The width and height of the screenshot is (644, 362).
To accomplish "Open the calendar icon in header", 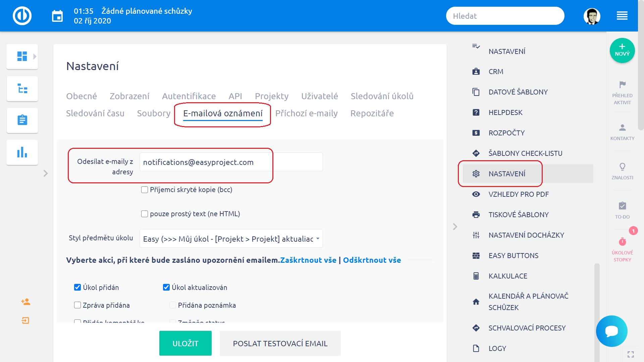I will (x=57, y=16).
